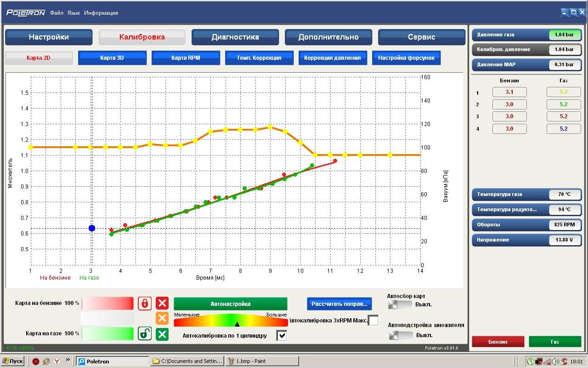Click the Напряжение value 13.88 V
Image resolution: width=588 pixels, height=368 pixels.
click(x=564, y=240)
